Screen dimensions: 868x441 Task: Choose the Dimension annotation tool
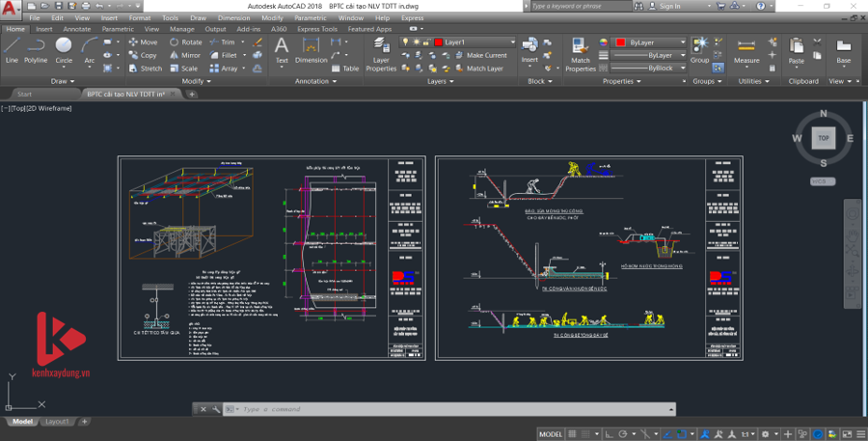(311, 50)
